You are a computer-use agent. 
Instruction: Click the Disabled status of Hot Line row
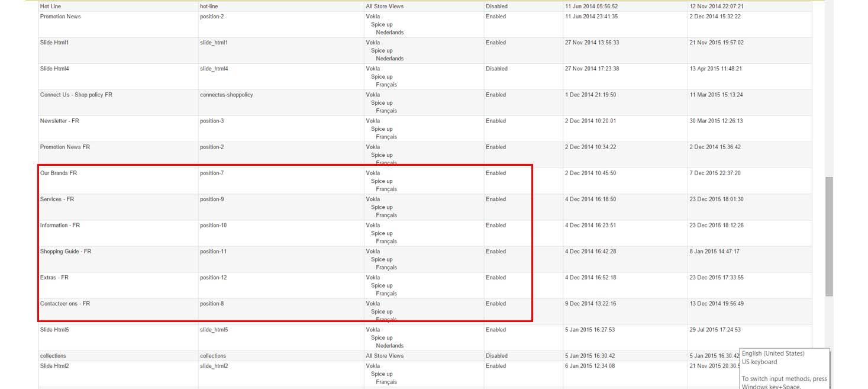(x=496, y=7)
